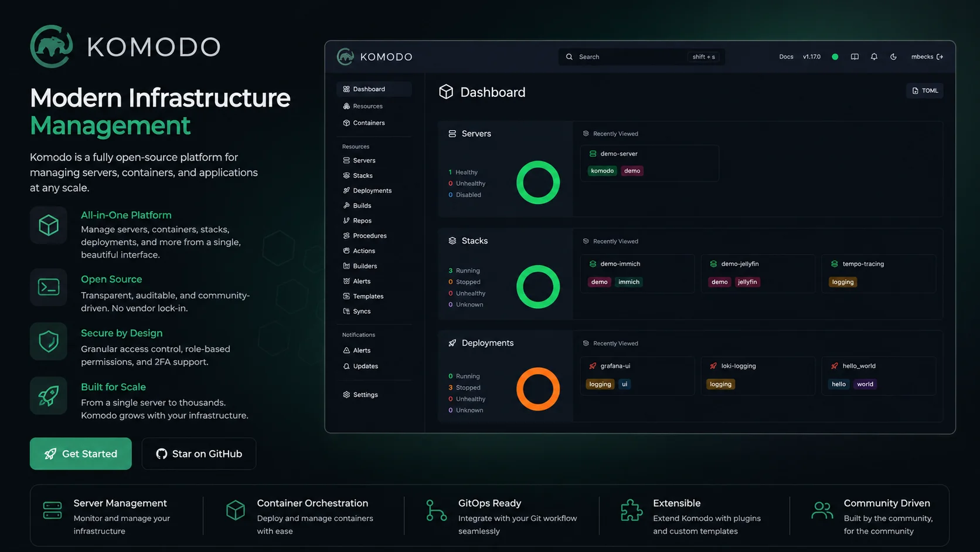Image resolution: width=980 pixels, height=552 pixels.
Task: Click the Built for Scale rocket icon
Action: click(x=49, y=396)
